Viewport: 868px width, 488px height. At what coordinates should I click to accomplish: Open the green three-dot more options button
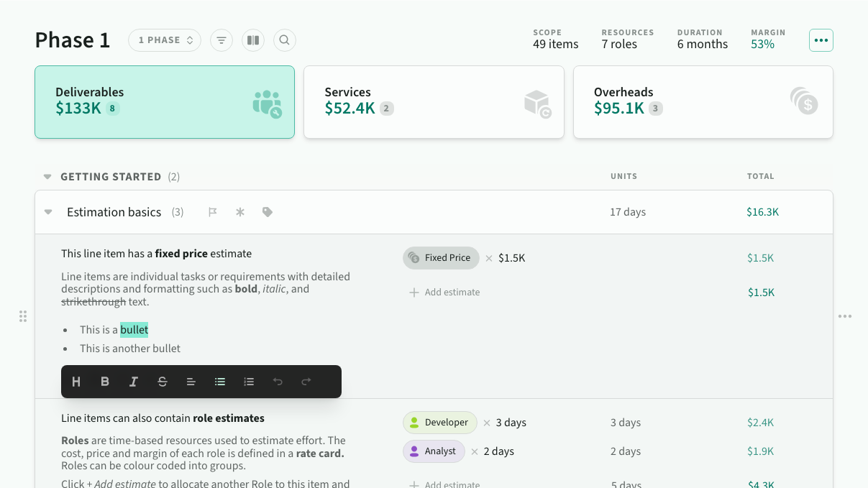coord(821,40)
